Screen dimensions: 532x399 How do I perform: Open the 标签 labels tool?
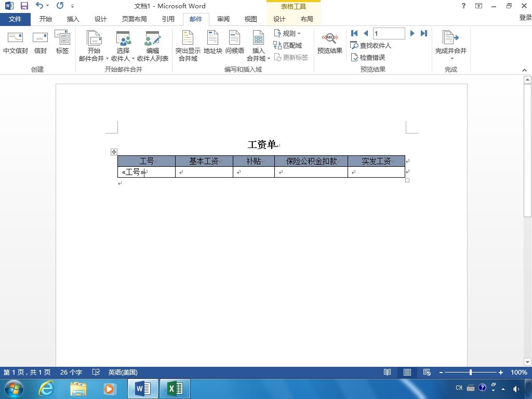62,43
